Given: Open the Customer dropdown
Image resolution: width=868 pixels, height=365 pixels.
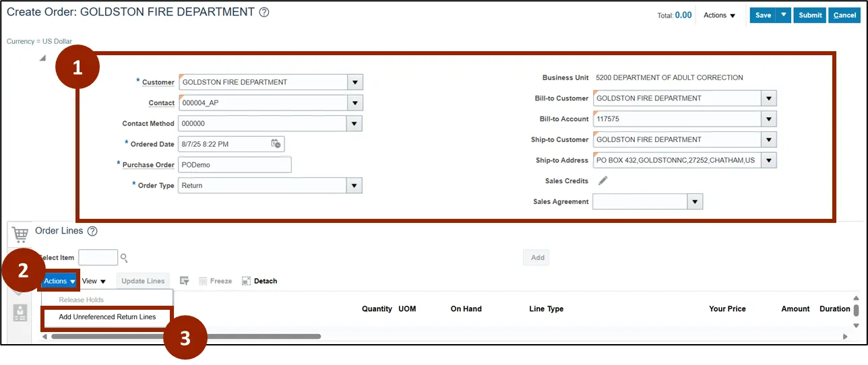Looking at the screenshot, I should [x=355, y=82].
